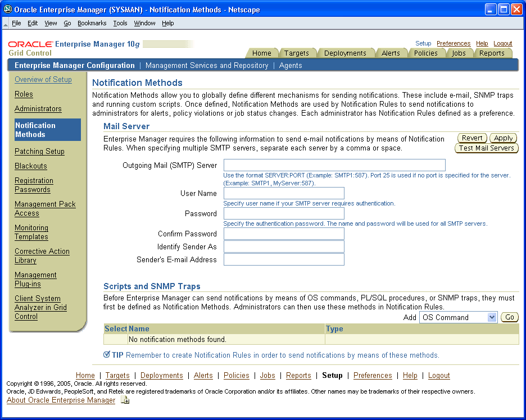Switch to the Reports tab
The width and height of the screenshot is (526, 420).
[x=493, y=53]
